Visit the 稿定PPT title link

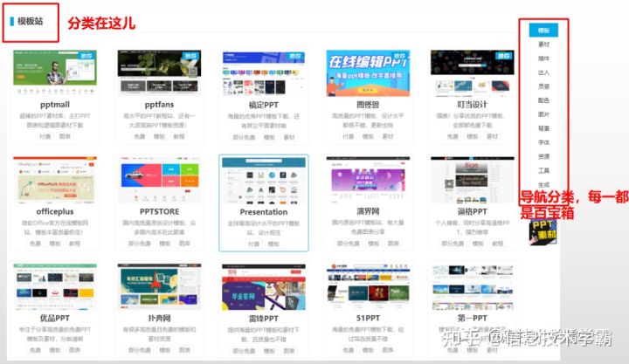click(264, 105)
